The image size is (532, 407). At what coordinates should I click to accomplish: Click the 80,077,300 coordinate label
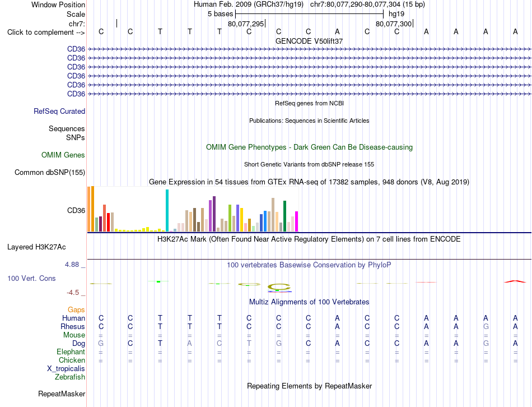(x=394, y=24)
